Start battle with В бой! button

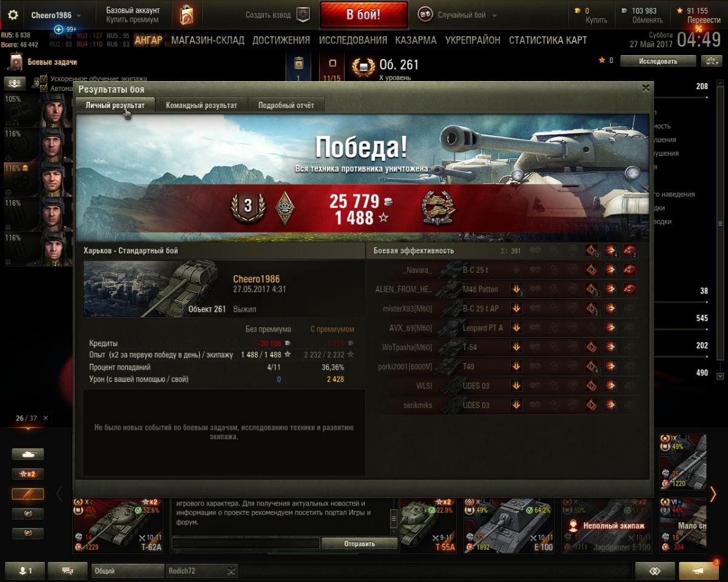(x=363, y=15)
